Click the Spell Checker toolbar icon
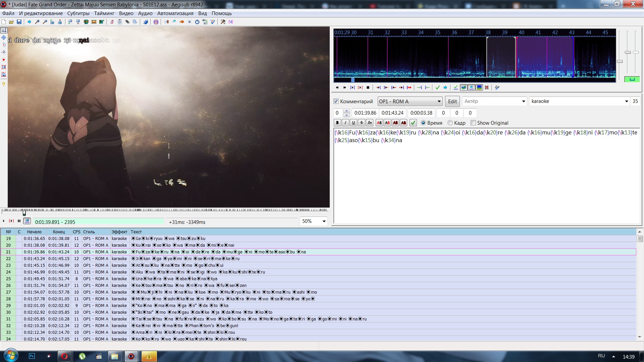Screen dimensions: 644x362 [213, 22]
